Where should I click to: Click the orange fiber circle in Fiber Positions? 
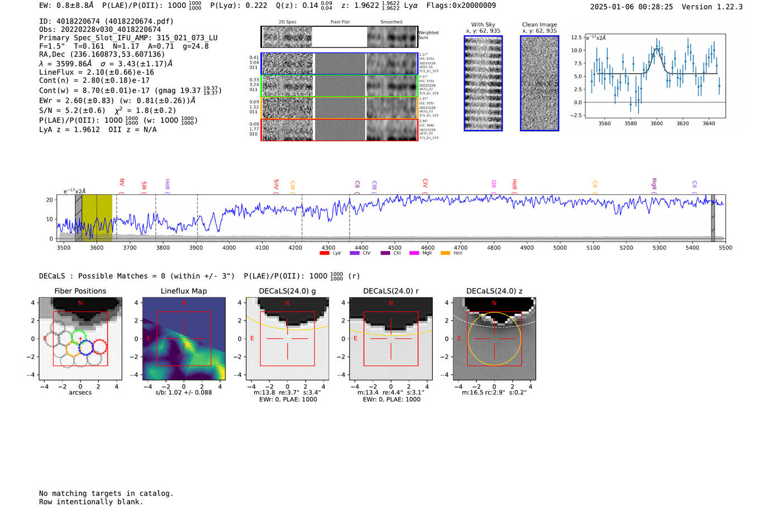click(x=73, y=350)
